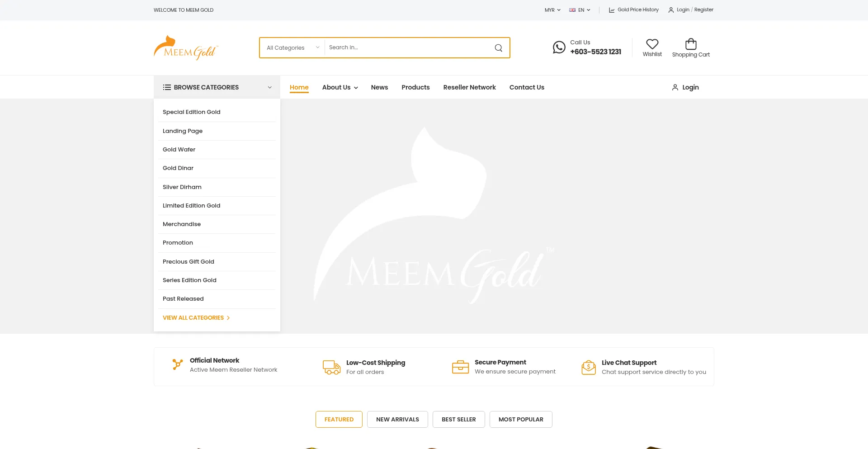
Task: Click WELCOME TO MEEM GOLD text
Action: coord(184,10)
